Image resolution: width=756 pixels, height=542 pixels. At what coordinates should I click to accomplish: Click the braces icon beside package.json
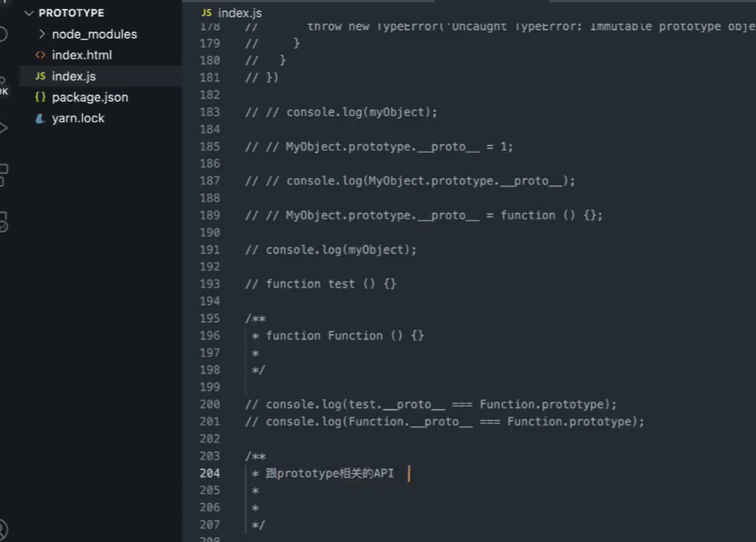coord(40,97)
